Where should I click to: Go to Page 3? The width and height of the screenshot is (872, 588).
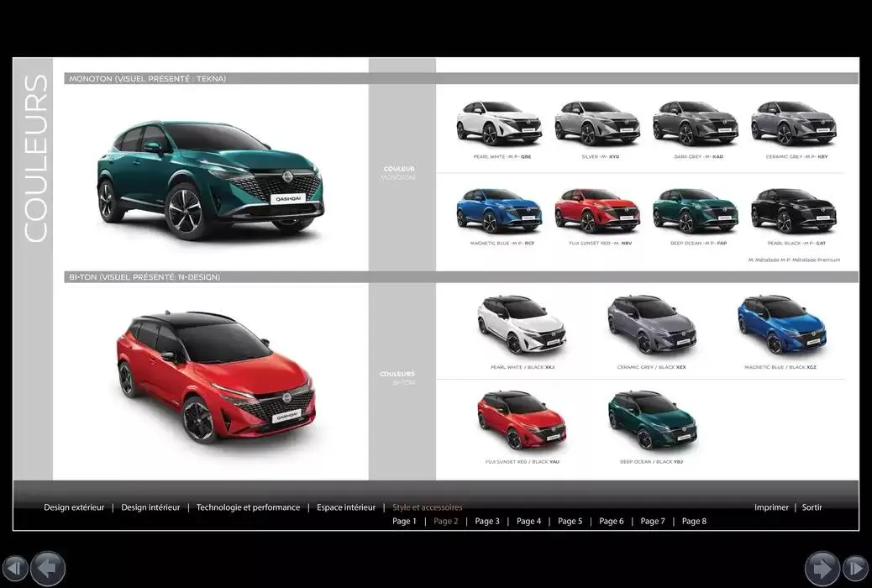pyautogui.click(x=487, y=521)
